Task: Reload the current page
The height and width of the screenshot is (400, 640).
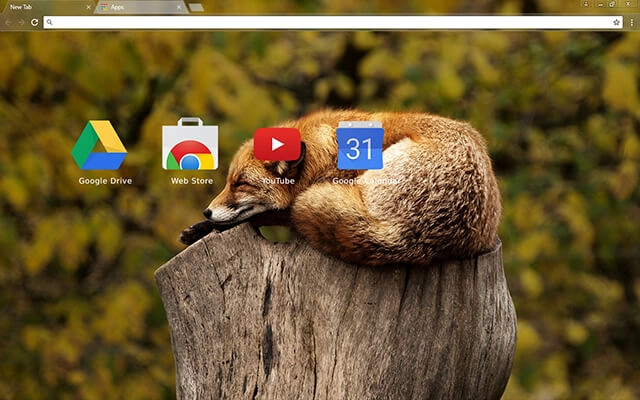Action: tap(35, 22)
